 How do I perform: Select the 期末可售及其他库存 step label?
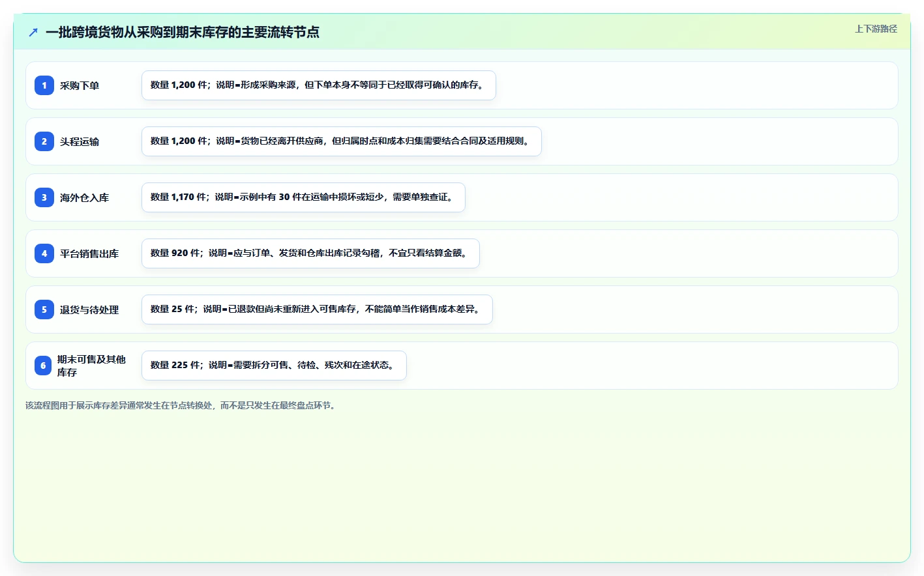pyautogui.click(x=91, y=366)
